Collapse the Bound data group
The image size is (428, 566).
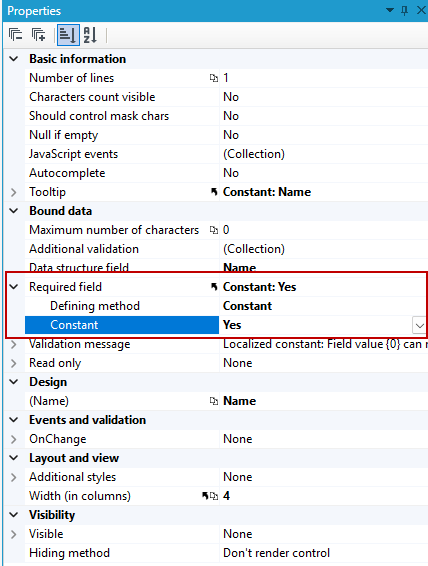(13, 210)
